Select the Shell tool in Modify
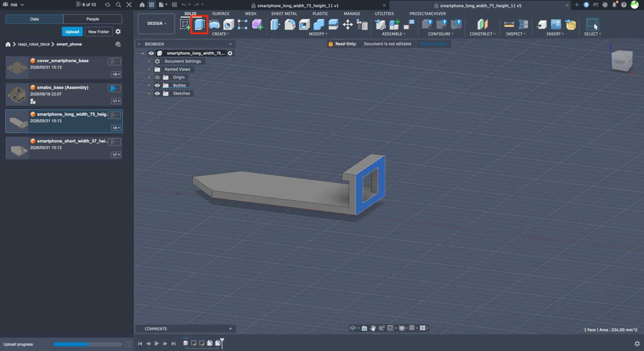 pyautogui.click(x=305, y=24)
